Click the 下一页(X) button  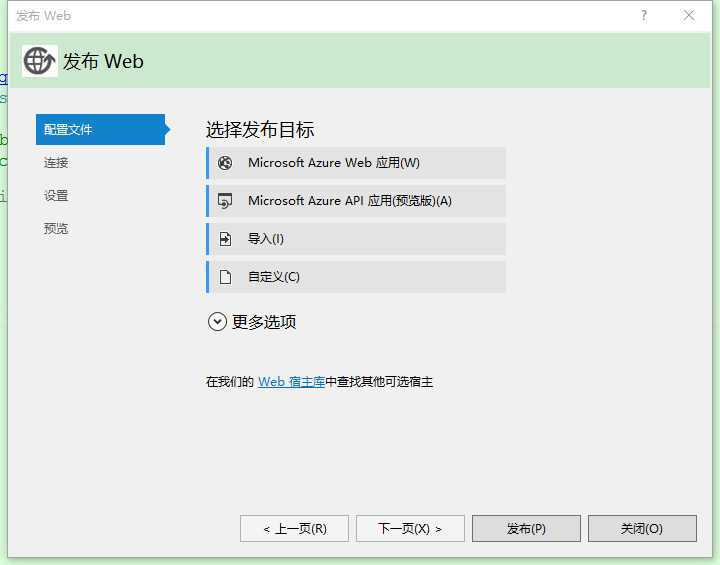(410, 529)
